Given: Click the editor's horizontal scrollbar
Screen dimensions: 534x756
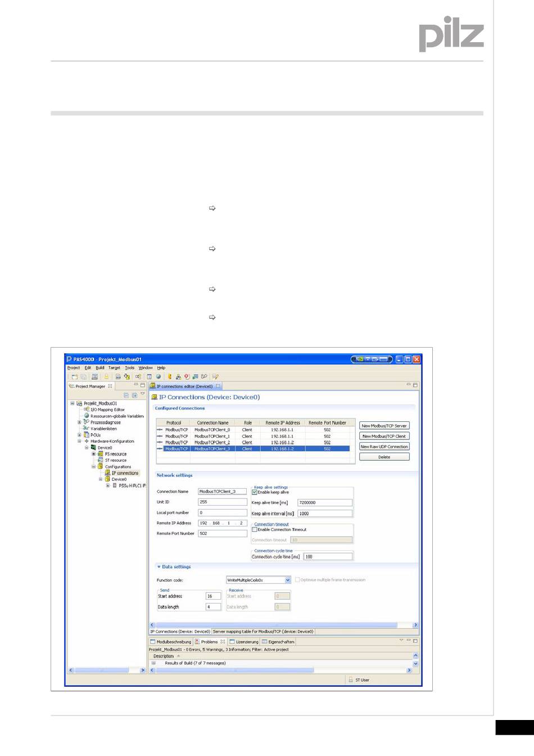Looking at the screenshot, I should 284,625.
